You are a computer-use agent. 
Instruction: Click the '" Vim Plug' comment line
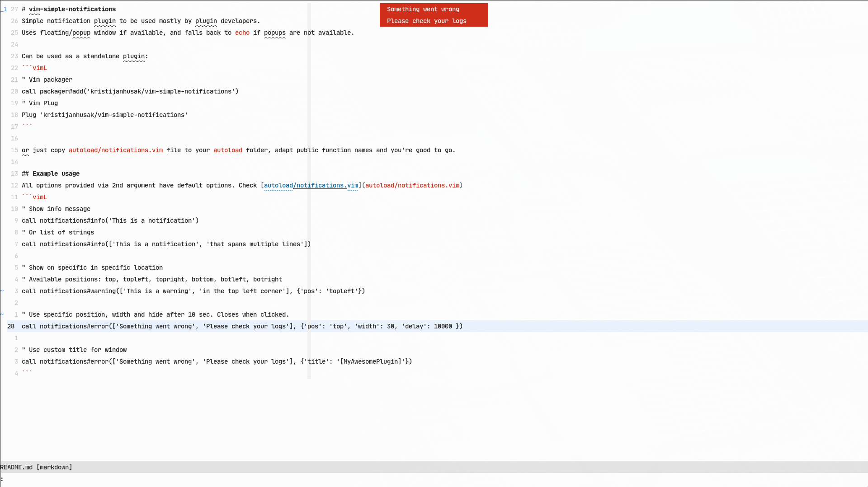point(40,103)
